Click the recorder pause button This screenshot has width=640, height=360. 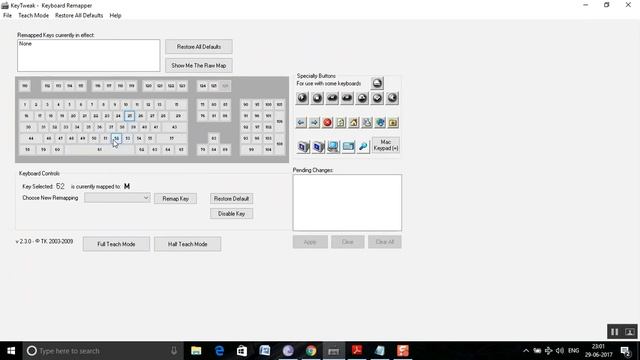(614, 332)
